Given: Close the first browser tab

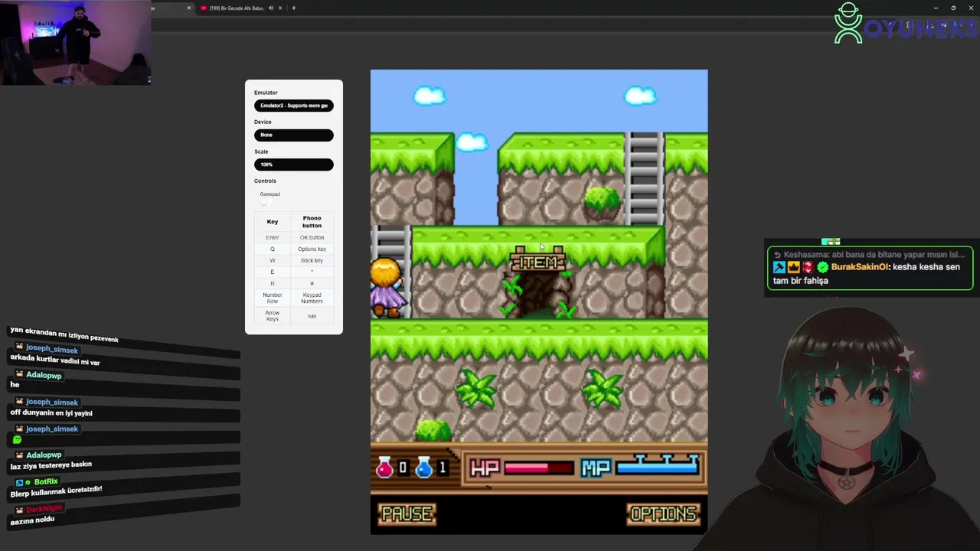Looking at the screenshot, I should point(189,8).
